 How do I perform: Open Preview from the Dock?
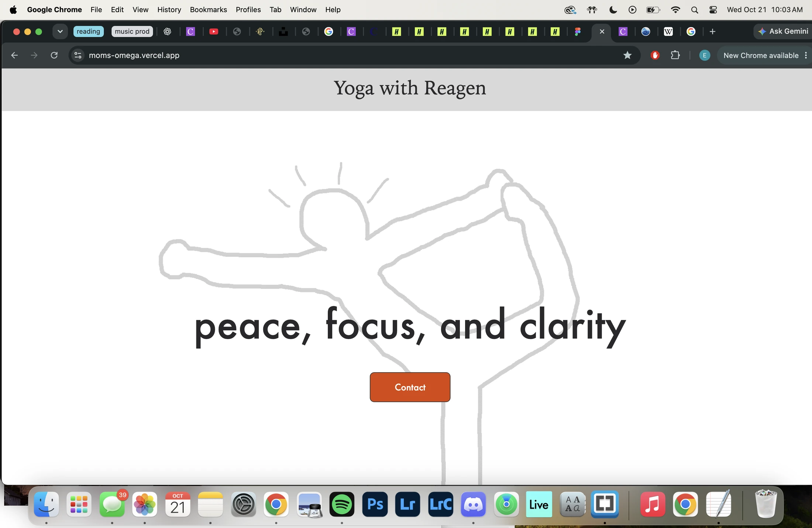[309, 504]
